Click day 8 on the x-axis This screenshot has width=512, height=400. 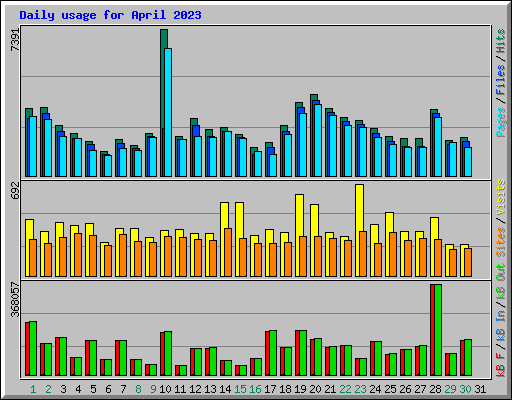(138, 389)
